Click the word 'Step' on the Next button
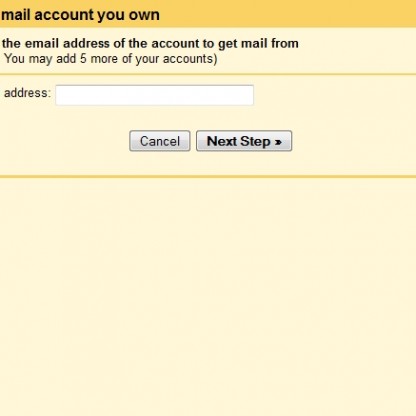Screen dimensions: 416x416 255,142
